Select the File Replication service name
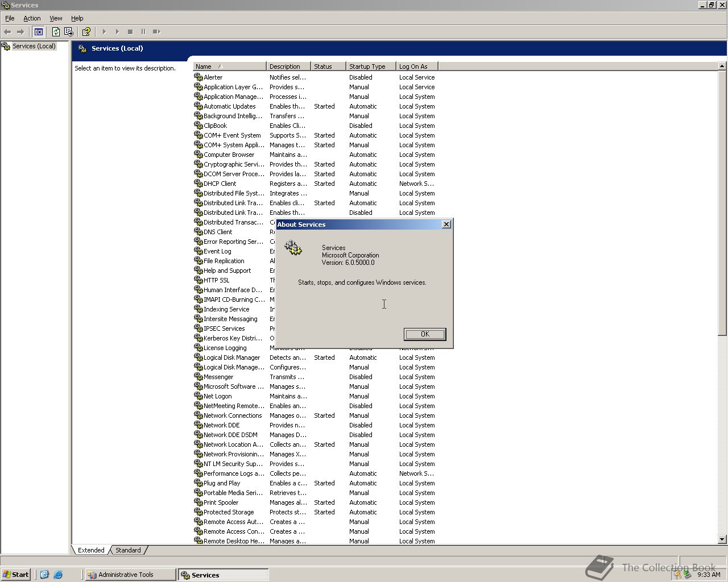 (x=224, y=261)
